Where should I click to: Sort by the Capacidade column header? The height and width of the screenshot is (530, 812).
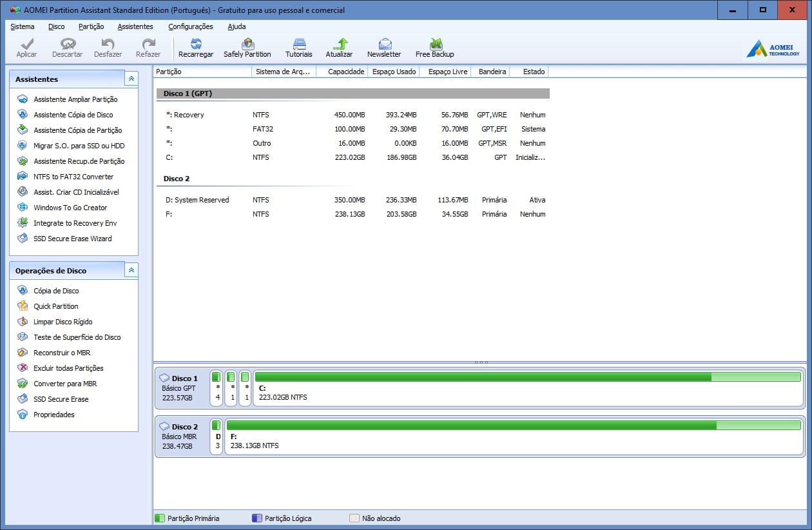pos(342,72)
